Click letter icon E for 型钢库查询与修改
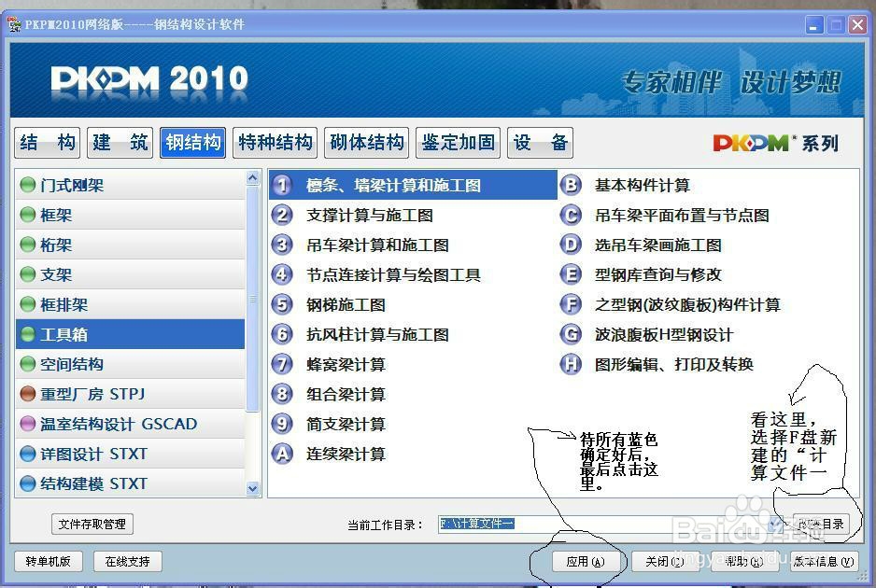876x588 pixels. (x=571, y=274)
